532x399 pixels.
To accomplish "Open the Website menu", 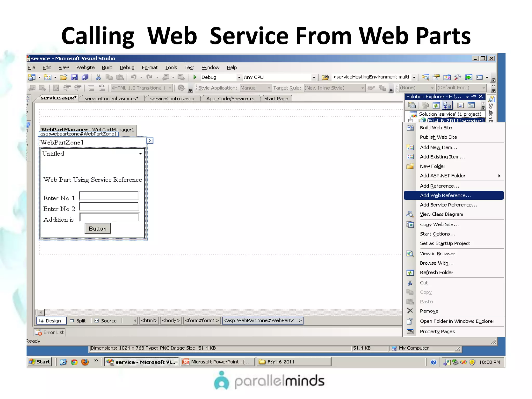I will 85,67.
